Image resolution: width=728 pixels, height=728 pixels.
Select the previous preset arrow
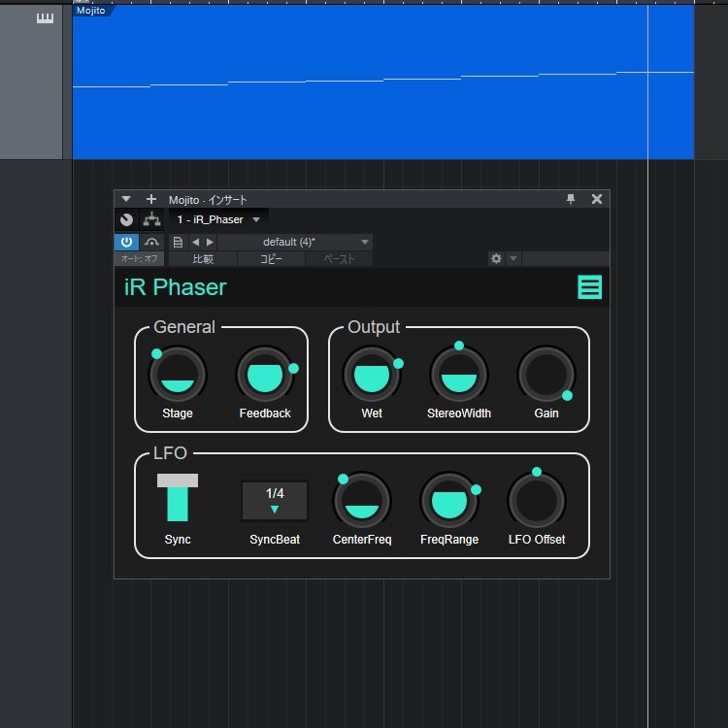(x=196, y=242)
